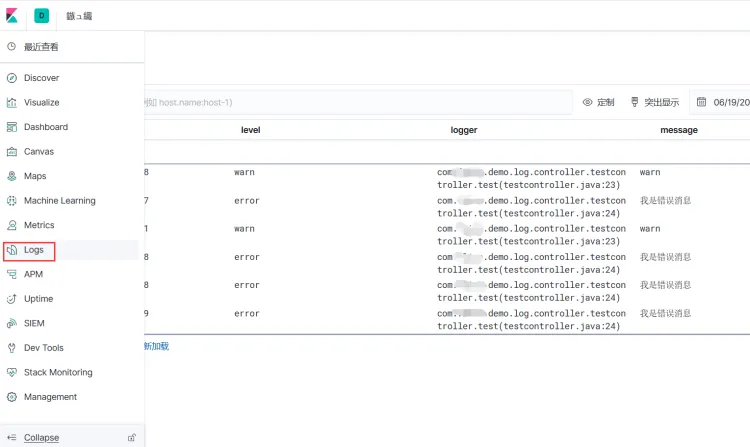750x447 pixels.
Task: Click the lock icon to dock navigation
Action: coord(132,437)
